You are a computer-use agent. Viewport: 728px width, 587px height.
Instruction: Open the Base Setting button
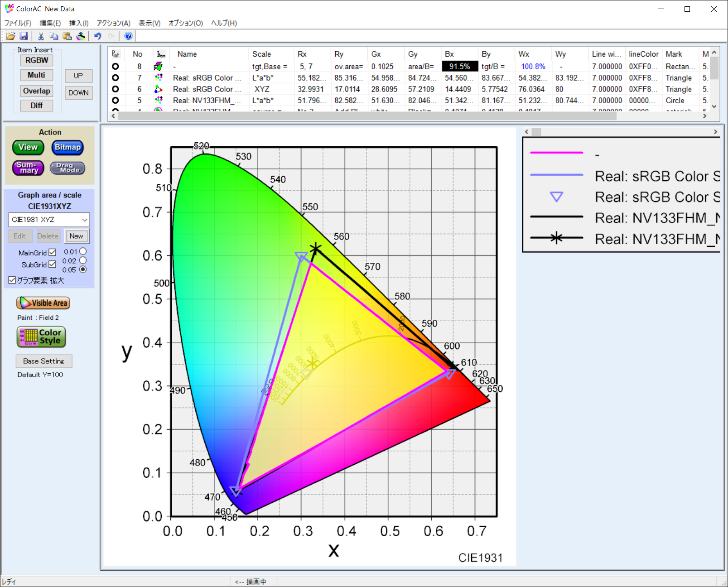(x=44, y=361)
